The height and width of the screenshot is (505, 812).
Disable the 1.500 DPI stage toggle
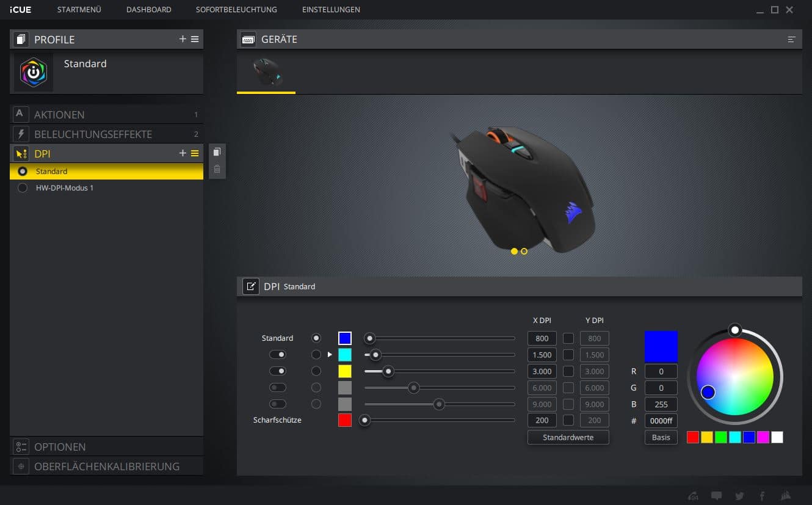[278, 355]
